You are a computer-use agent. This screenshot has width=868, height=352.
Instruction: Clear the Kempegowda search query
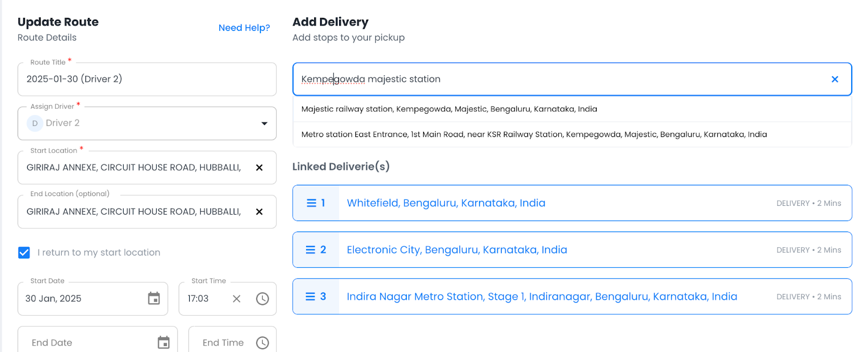coord(834,79)
